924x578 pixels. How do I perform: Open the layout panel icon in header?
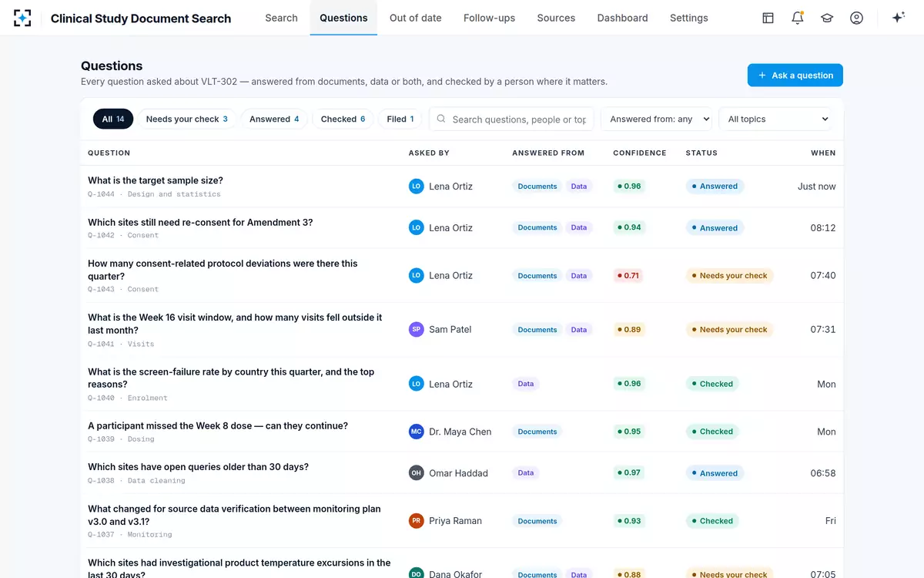(x=768, y=18)
